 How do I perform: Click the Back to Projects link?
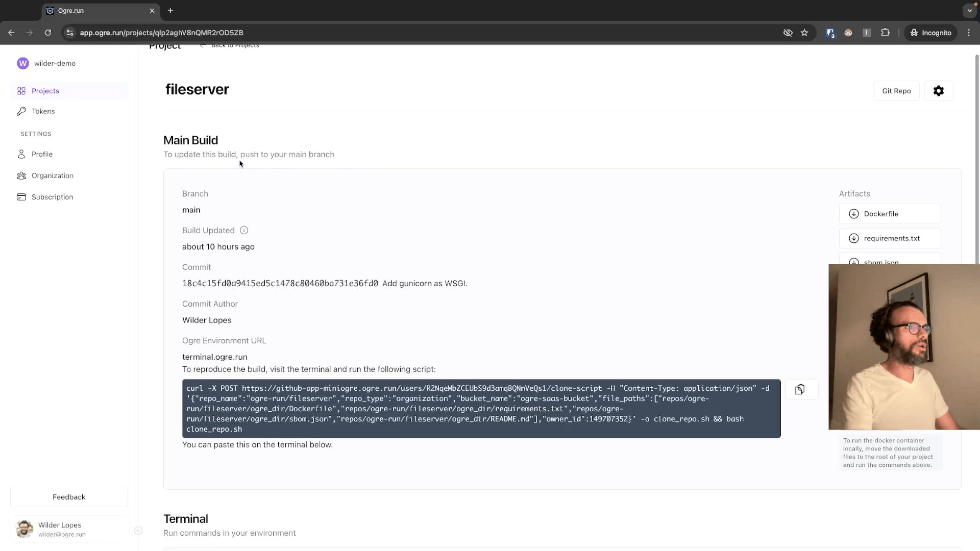pyautogui.click(x=230, y=45)
